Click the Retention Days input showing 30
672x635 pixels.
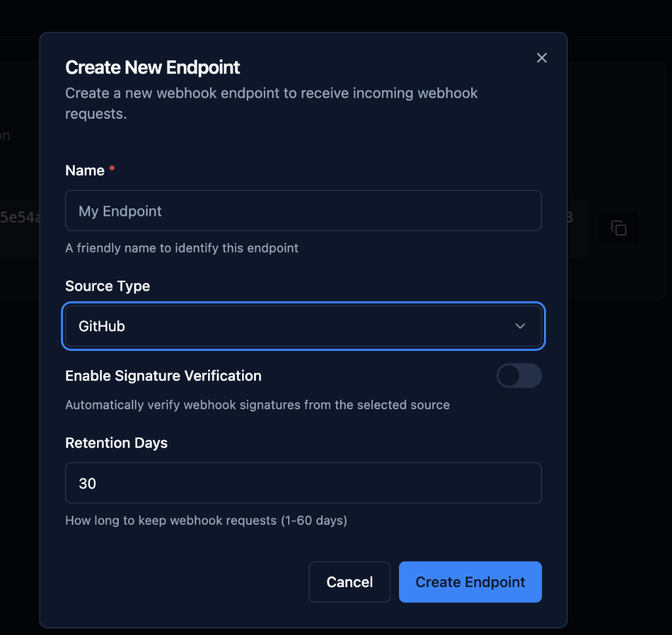click(x=303, y=483)
